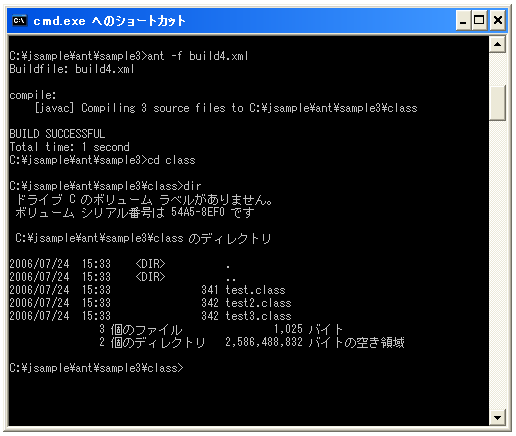Click the volume serial number 54A5-8EF0 line

pos(135,212)
